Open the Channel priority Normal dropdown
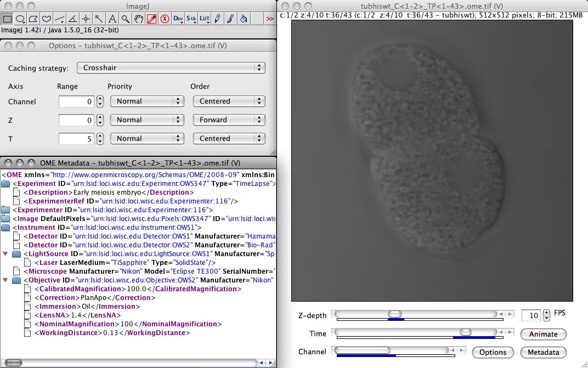The width and height of the screenshot is (588, 368). click(147, 101)
